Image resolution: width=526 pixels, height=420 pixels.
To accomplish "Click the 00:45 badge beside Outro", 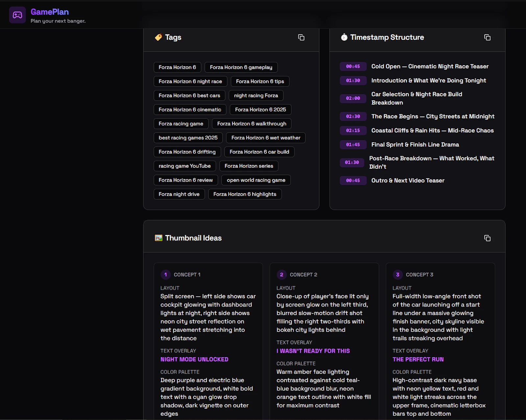I will [x=353, y=181].
